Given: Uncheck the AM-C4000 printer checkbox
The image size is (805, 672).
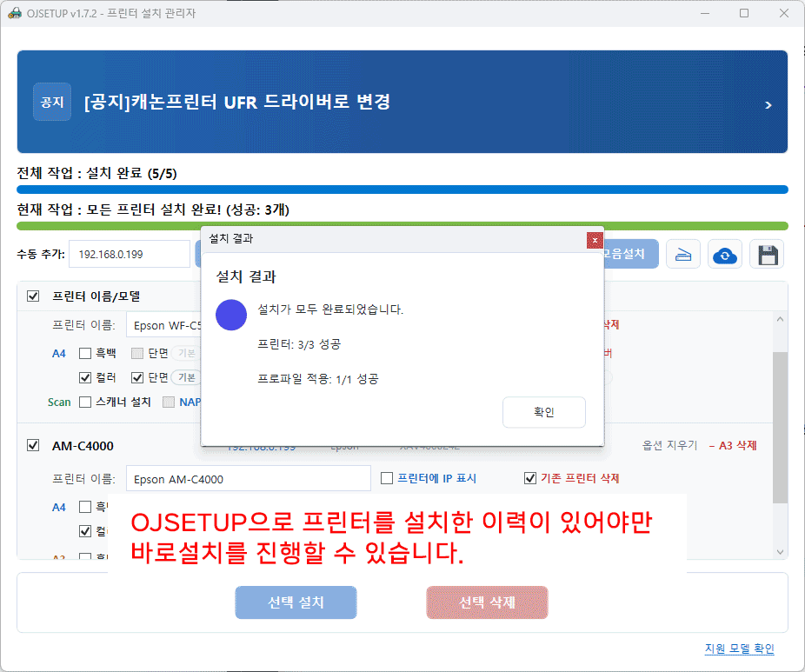Looking at the screenshot, I should tap(33, 445).
